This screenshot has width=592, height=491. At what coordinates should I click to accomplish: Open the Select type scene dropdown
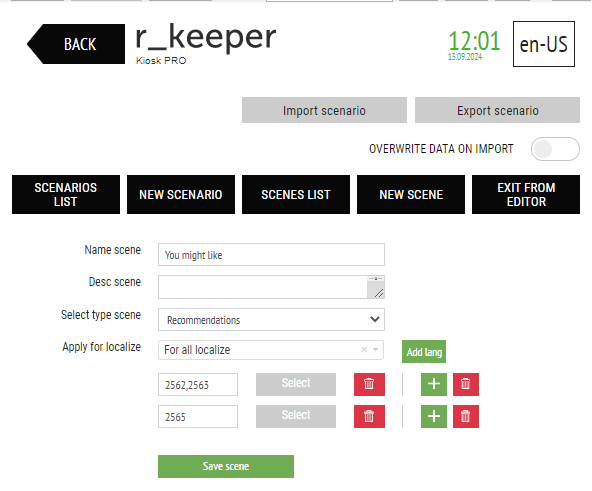click(271, 320)
